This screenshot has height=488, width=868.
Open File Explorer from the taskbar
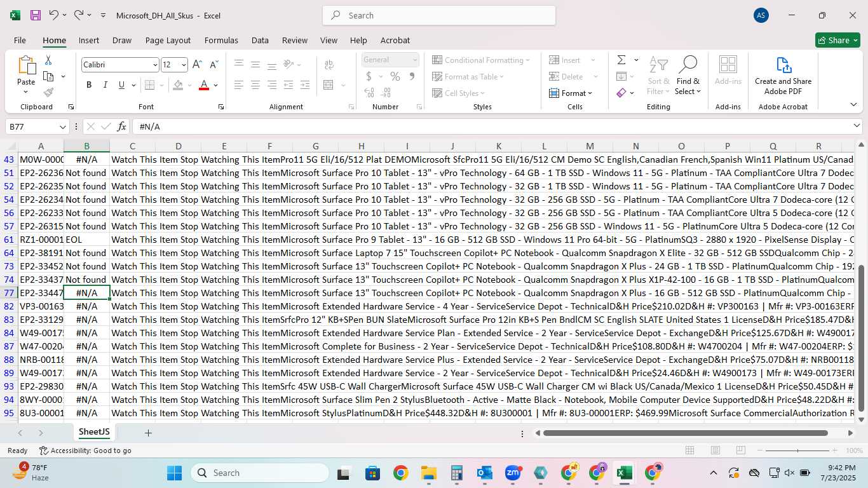pos(428,473)
